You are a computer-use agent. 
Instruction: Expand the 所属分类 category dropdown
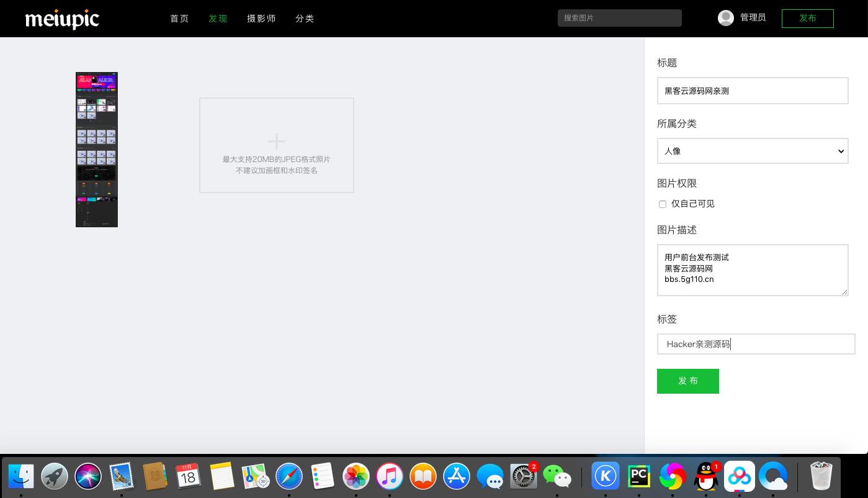(x=752, y=151)
